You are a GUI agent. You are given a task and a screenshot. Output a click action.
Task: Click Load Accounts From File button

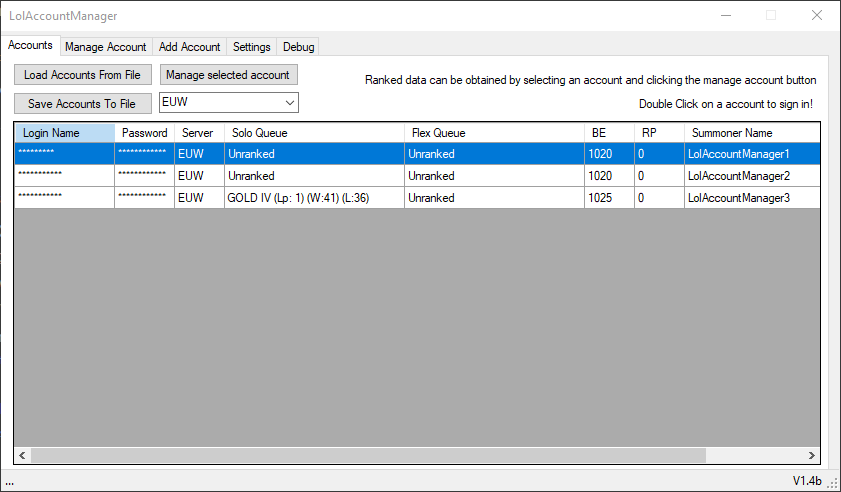pos(83,75)
